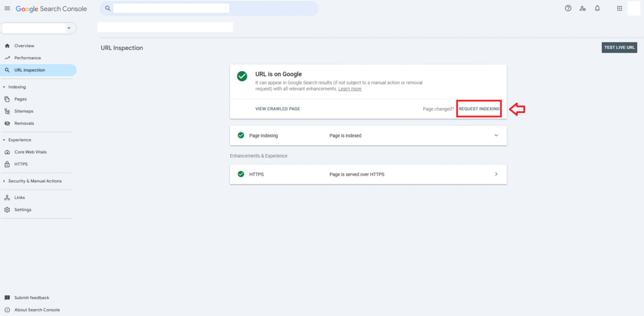This screenshot has height=316, width=644.
Task: Select Overview in the sidebar
Action: point(24,46)
